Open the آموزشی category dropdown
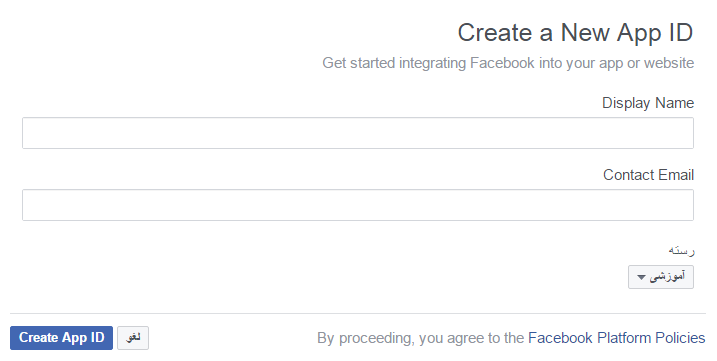717x361 pixels. pyautogui.click(x=661, y=277)
